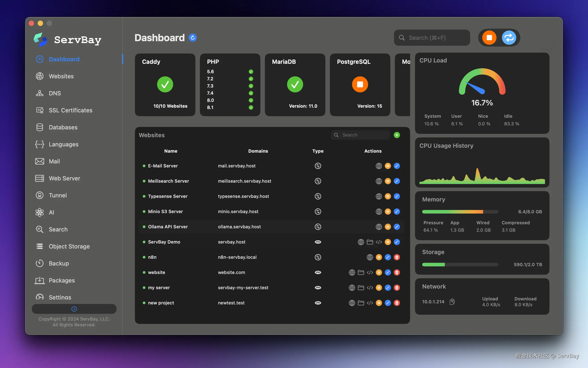Open the Websites sidebar section
The width and height of the screenshot is (588, 368).
[x=61, y=76]
